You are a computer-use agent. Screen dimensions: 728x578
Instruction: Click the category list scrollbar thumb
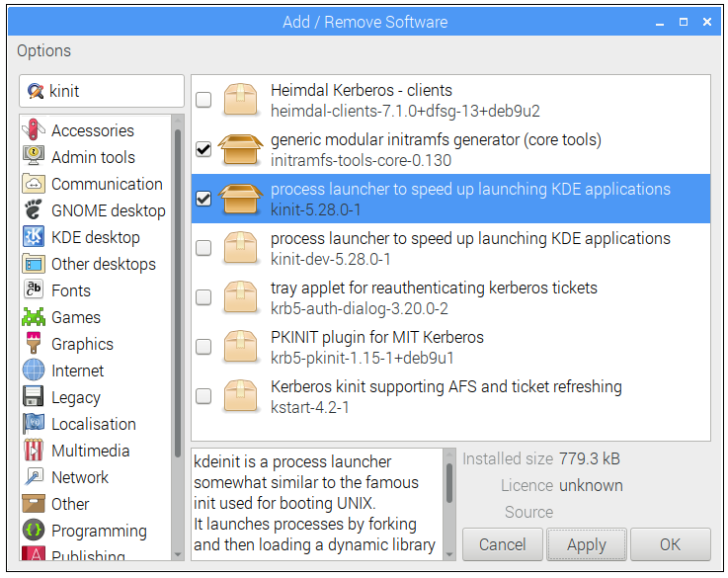click(178, 293)
